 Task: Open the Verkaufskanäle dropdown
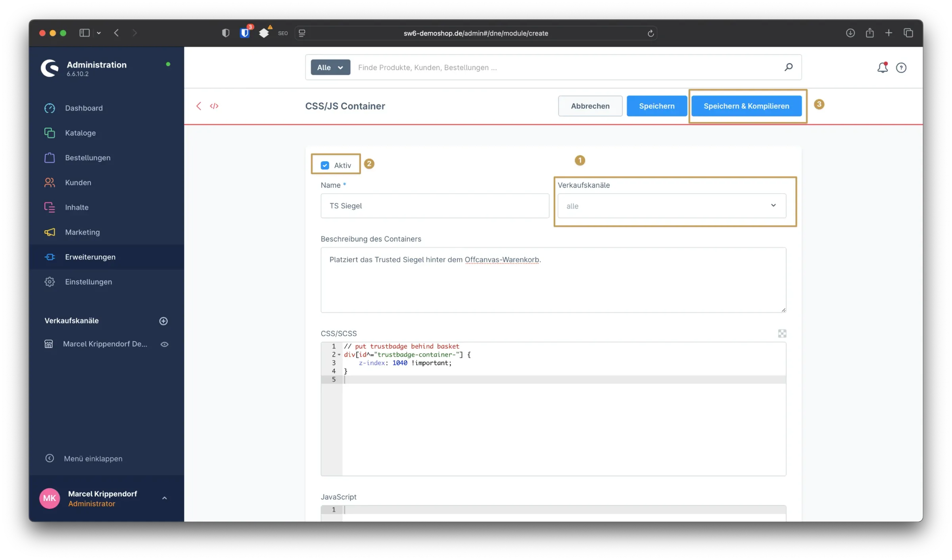click(671, 206)
